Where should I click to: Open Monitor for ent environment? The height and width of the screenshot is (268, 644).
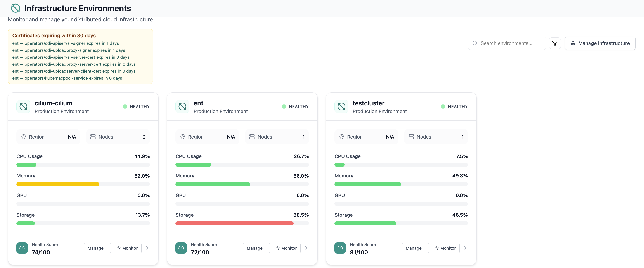(285, 248)
